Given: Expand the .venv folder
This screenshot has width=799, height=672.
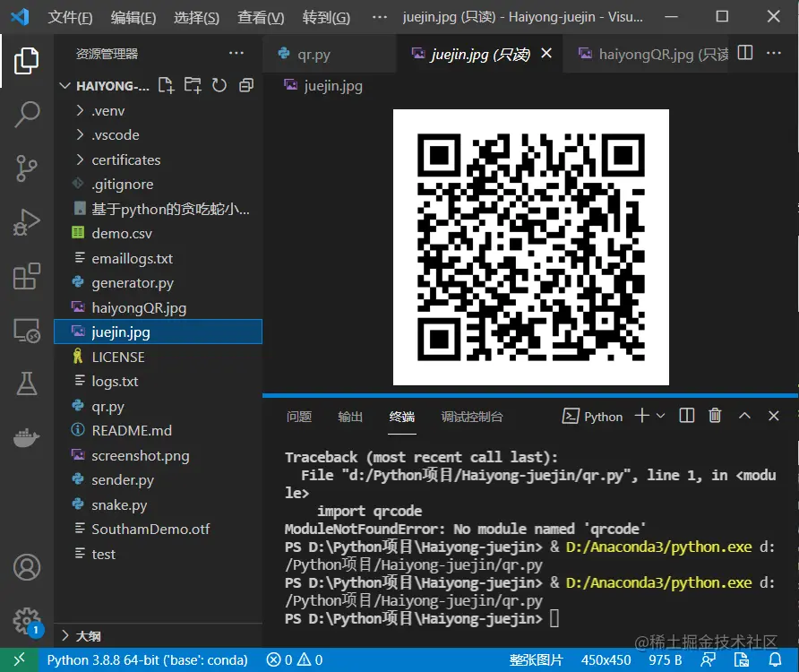Looking at the screenshot, I should click(158, 110).
